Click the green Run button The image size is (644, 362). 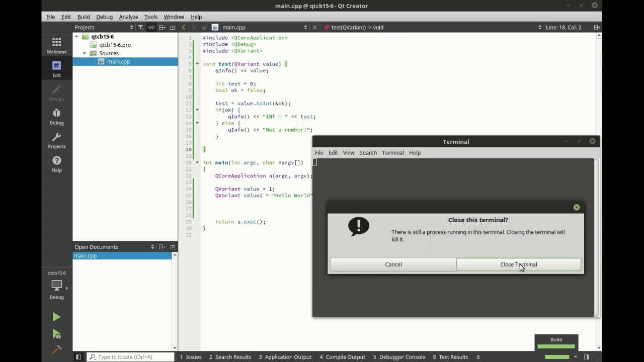point(56,317)
